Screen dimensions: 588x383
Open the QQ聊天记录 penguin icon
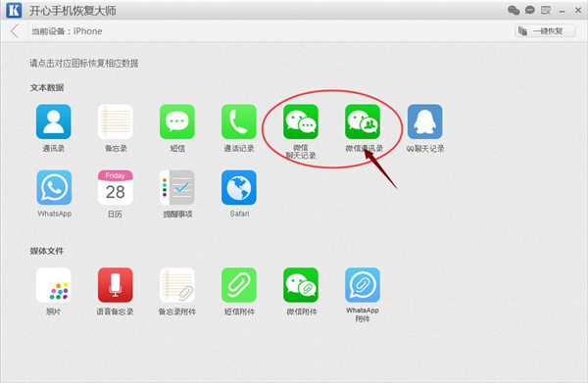click(x=425, y=121)
